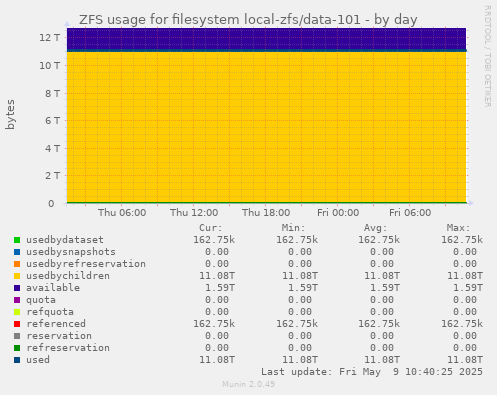Screen dimensions: 497x395
Task: Click the referenced red legend swatch
Action: [17, 324]
